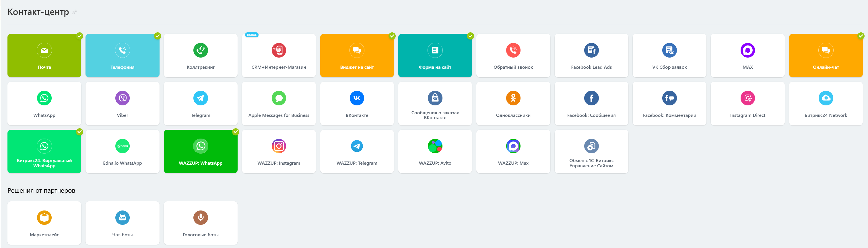Click the Битрикс24 Network cloud icon
Viewport: 868px width, 248px height.
(826, 98)
